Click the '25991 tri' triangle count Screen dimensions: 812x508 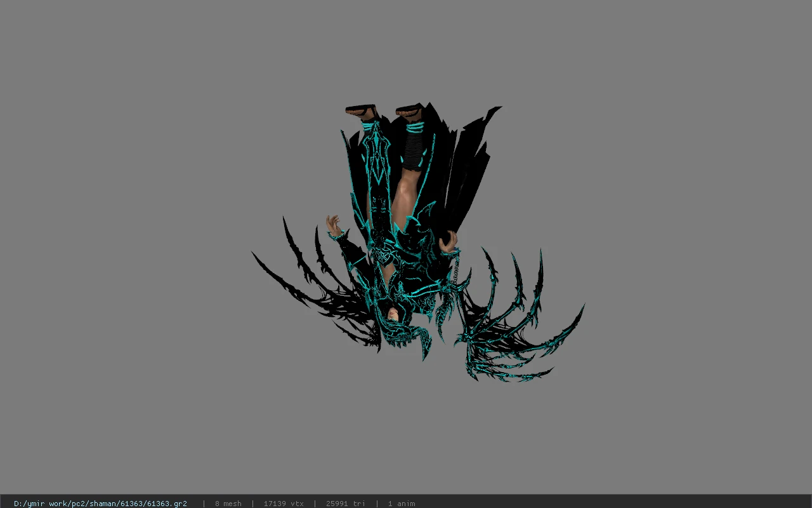(x=346, y=504)
